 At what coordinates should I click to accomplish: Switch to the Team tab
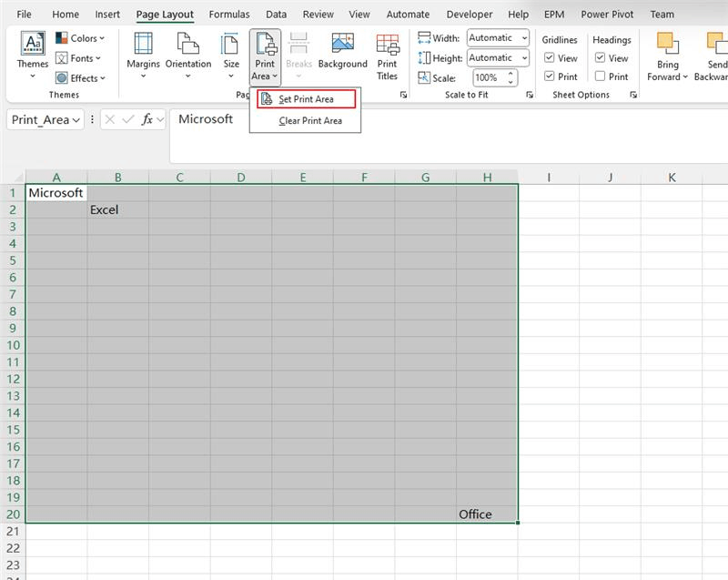tap(662, 15)
